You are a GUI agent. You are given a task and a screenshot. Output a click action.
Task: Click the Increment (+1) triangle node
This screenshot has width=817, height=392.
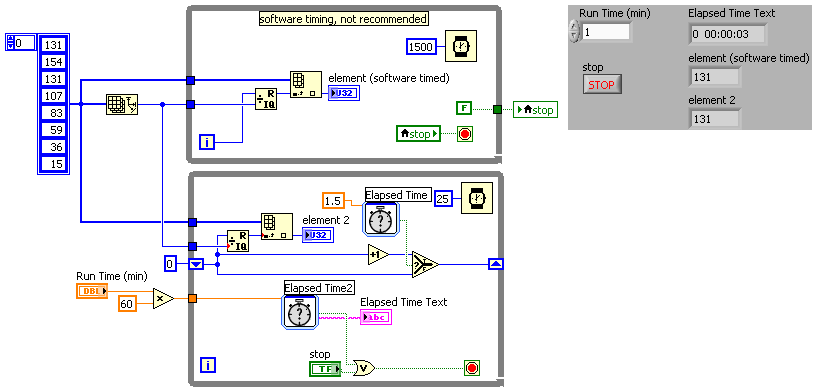click(x=378, y=254)
